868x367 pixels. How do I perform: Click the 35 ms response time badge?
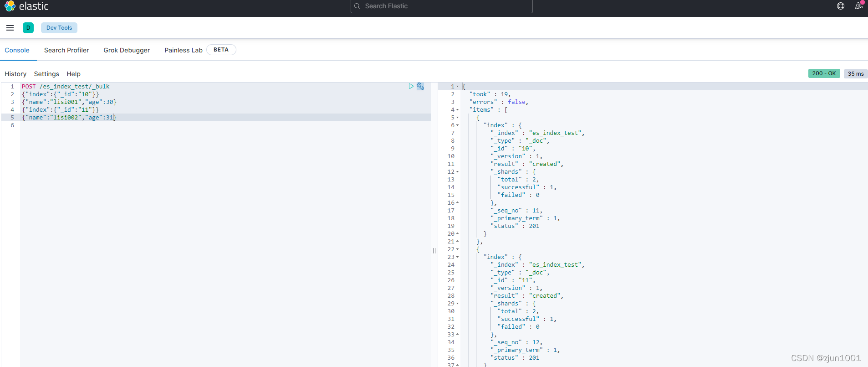pyautogui.click(x=856, y=74)
